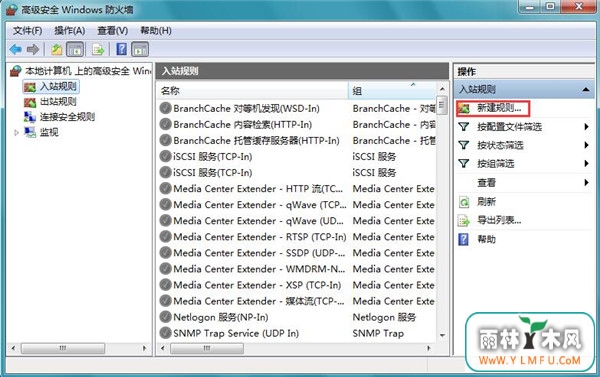The width and height of the screenshot is (600, 377).
Task: Click the funnel icon beside 按组筛选
Action: 464,164
